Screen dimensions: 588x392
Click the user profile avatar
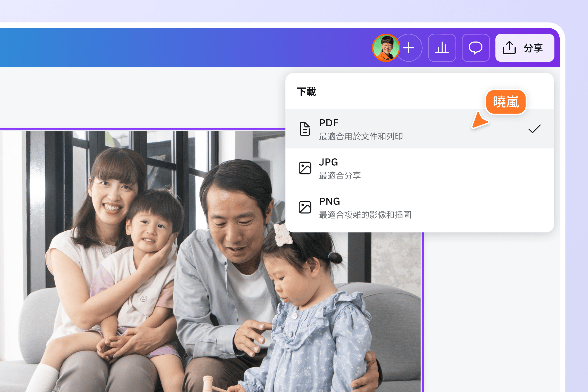tap(386, 48)
